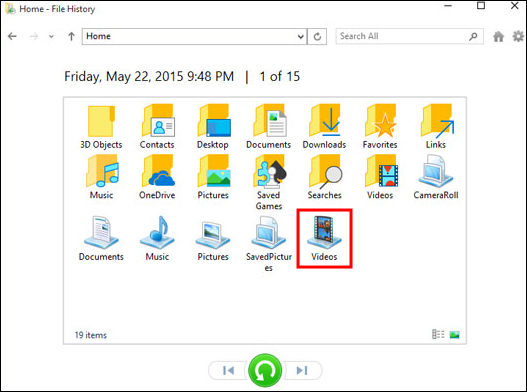527x392 pixels.
Task: Maximize the File History window
Action: pyautogui.click(x=481, y=6)
